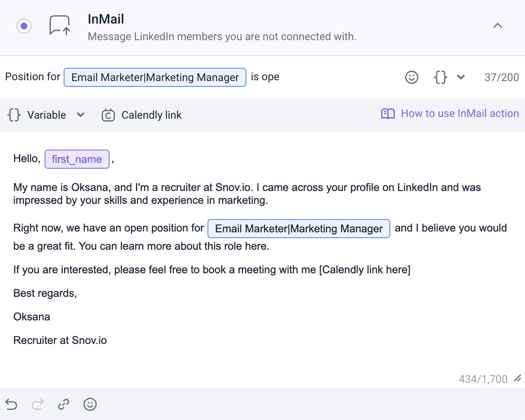Click the Variable curly braces icon
Image resolution: width=525 pixels, height=420 pixels.
(14, 115)
